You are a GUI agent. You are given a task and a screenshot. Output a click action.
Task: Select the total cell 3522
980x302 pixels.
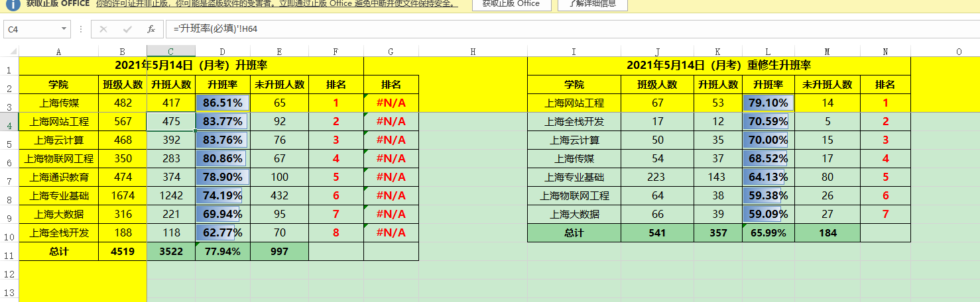(x=171, y=252)
